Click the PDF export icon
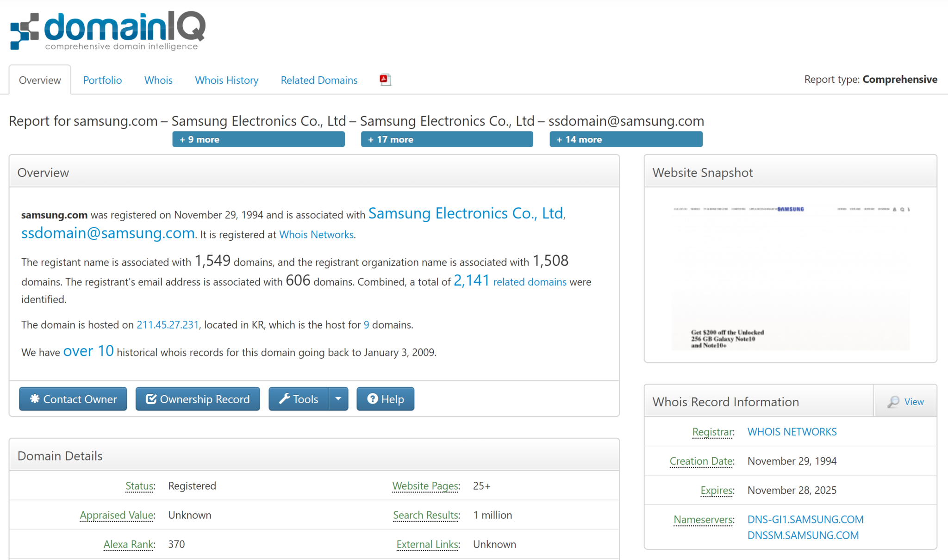Image resolution: width=948 pixels, height=560 pixels. coord(385,80)
